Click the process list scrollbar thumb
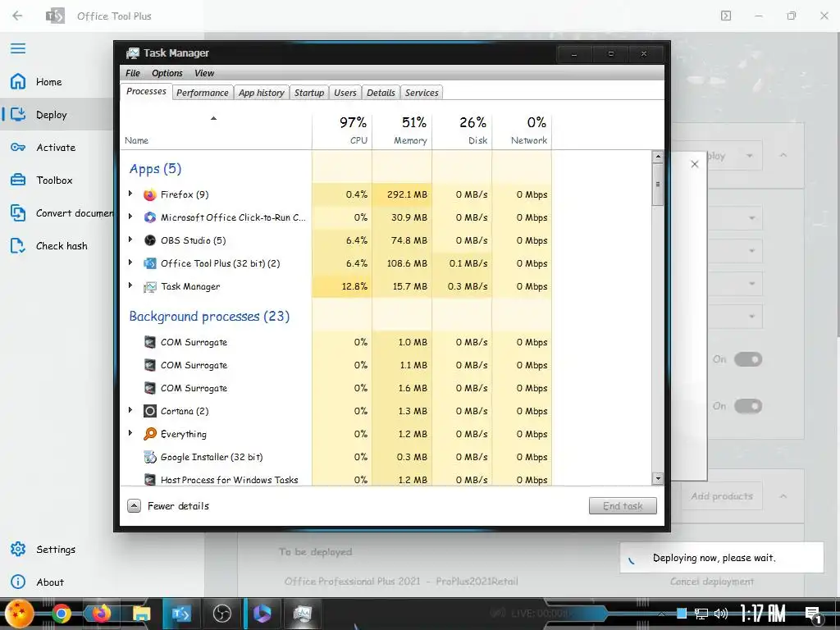The image size is (840, 630). pos(658,185)
